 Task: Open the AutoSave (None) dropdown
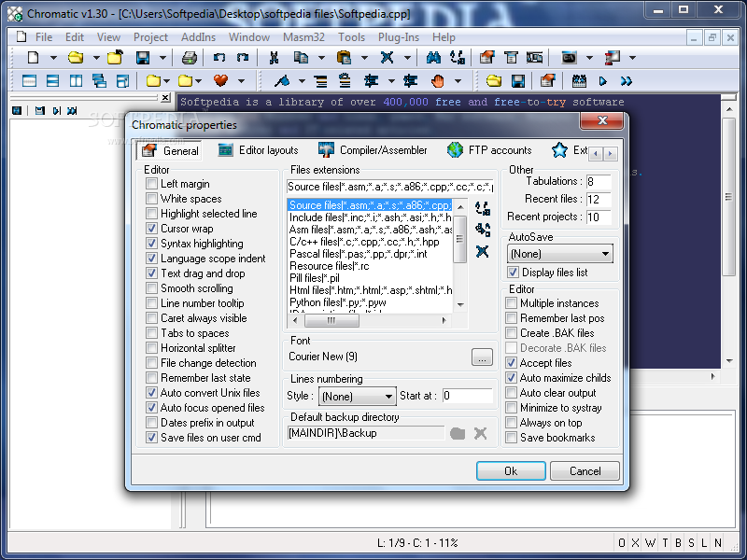point(560,254)
